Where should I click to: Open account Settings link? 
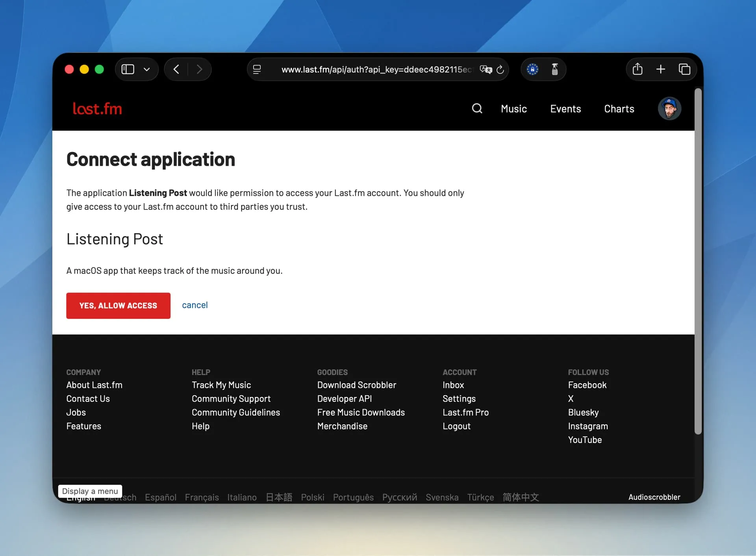pos(459,398)
